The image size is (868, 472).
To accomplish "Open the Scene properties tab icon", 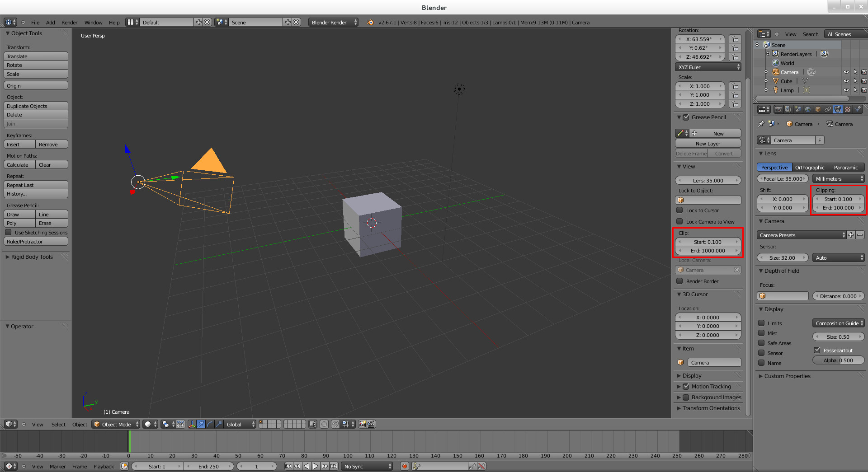I will click(x=798, y=109).
